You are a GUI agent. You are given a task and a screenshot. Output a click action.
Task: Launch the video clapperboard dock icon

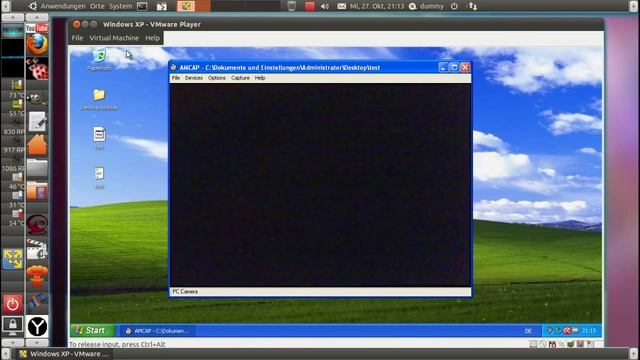(37, 249)
